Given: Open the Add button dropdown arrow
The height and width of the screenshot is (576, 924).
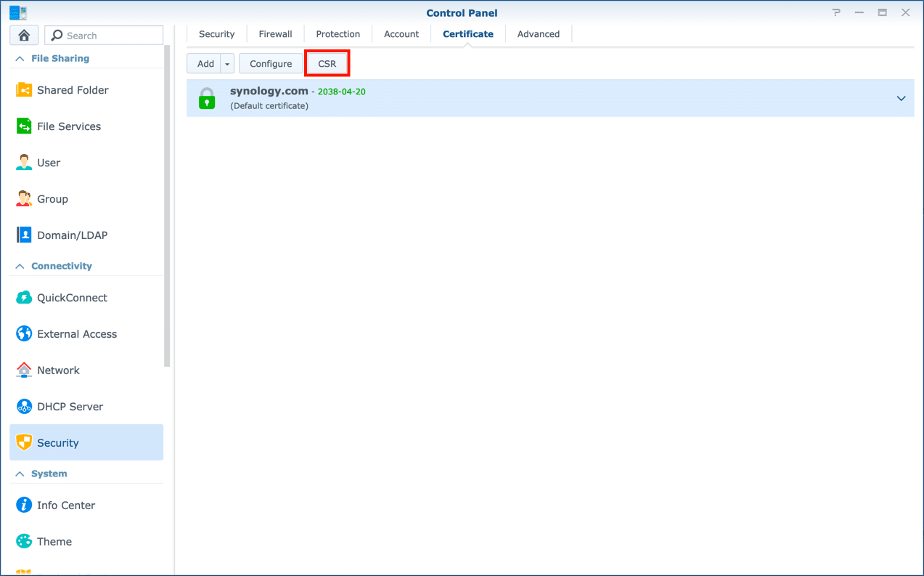Looking at the screenshot, I should point(227,64).
